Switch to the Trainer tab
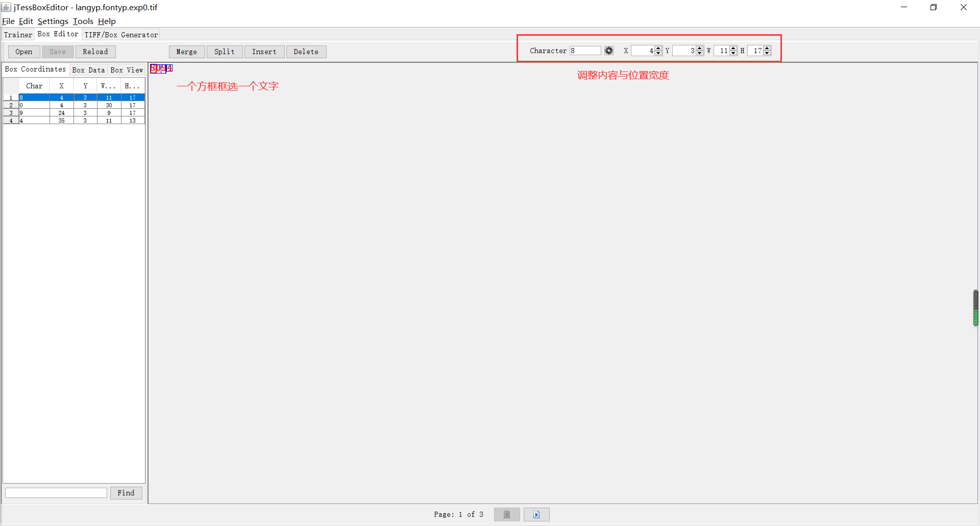This screenshot has height=526, width=980. (18, 35)
